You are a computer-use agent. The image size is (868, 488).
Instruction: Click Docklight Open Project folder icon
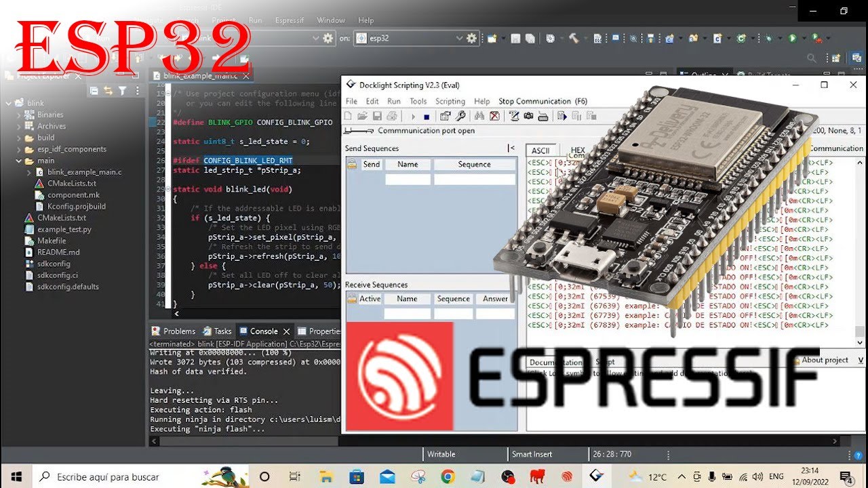[x=363, y=117]
